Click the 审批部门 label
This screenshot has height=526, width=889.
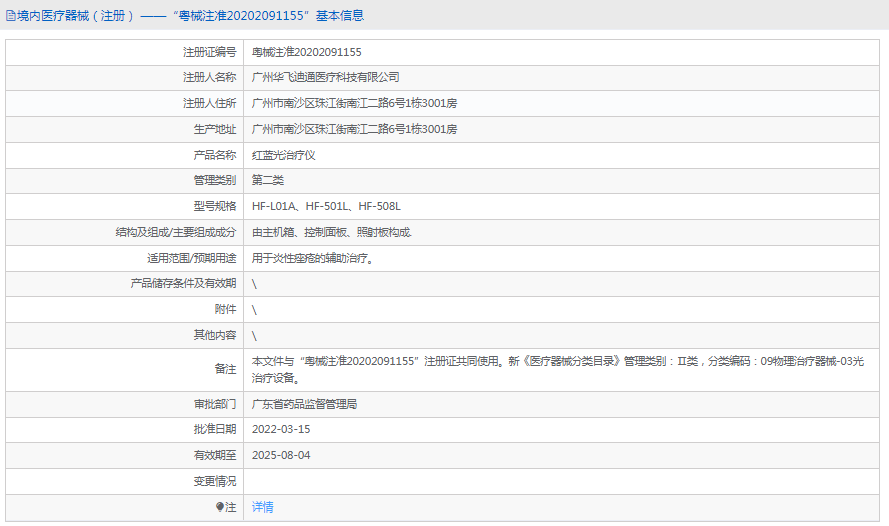pyautogui.click(x=215, y=404)
